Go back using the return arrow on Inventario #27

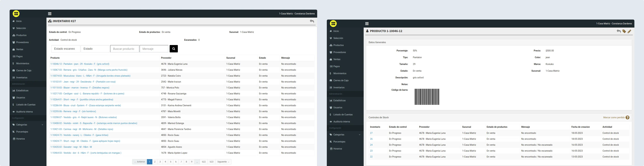pos(312,21)
